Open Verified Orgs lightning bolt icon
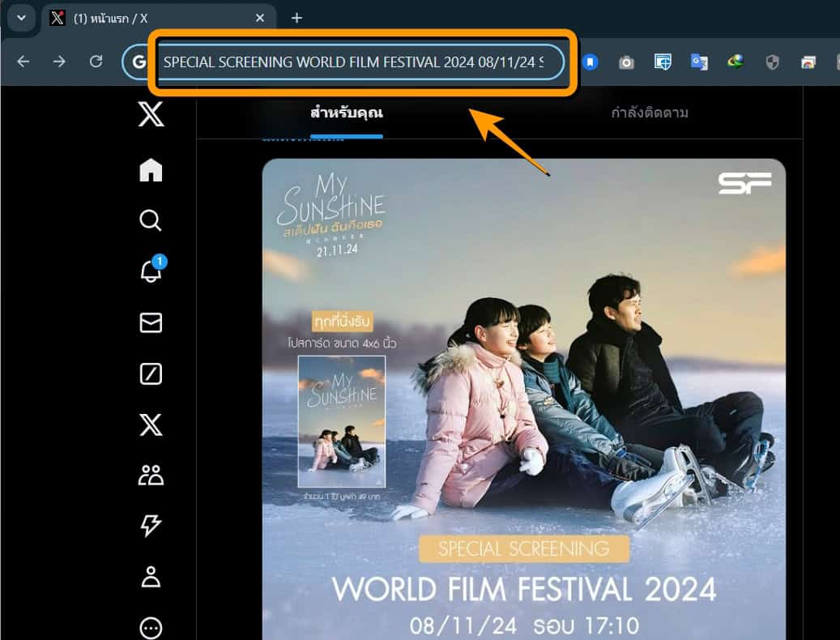840x640 pixels. point(151,526)
